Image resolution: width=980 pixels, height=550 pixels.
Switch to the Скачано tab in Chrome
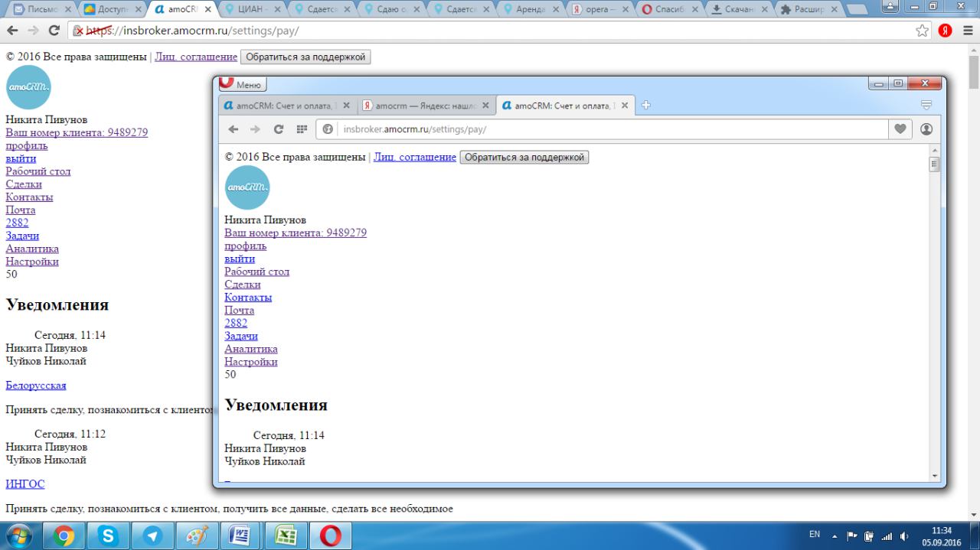[x=740, y=9]
